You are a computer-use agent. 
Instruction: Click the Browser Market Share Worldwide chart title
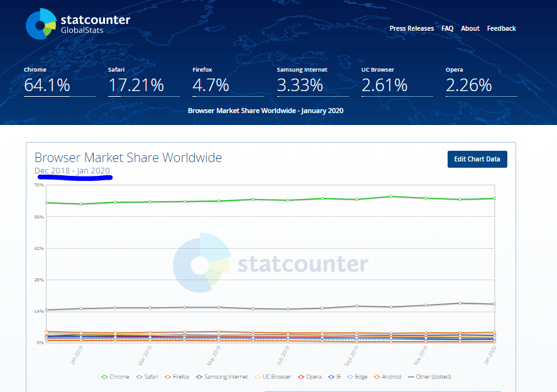(x=128, y=157)
